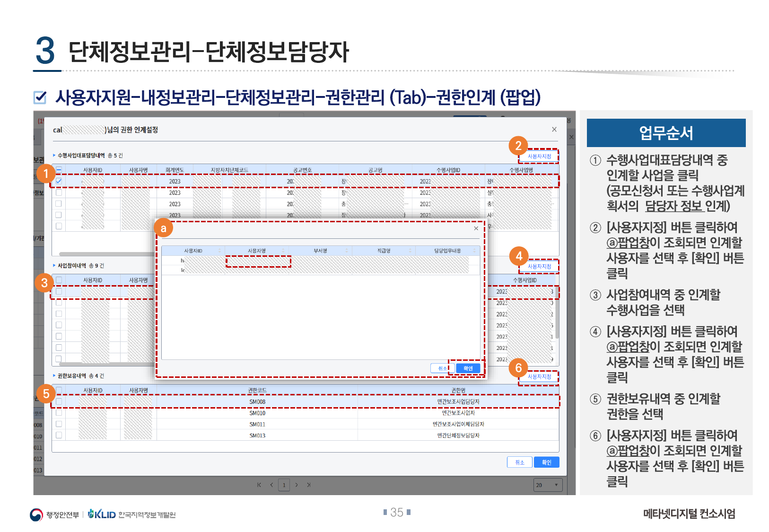
Task: Click sort icon on popup 직급명 column
Action: tap(410, 251)
